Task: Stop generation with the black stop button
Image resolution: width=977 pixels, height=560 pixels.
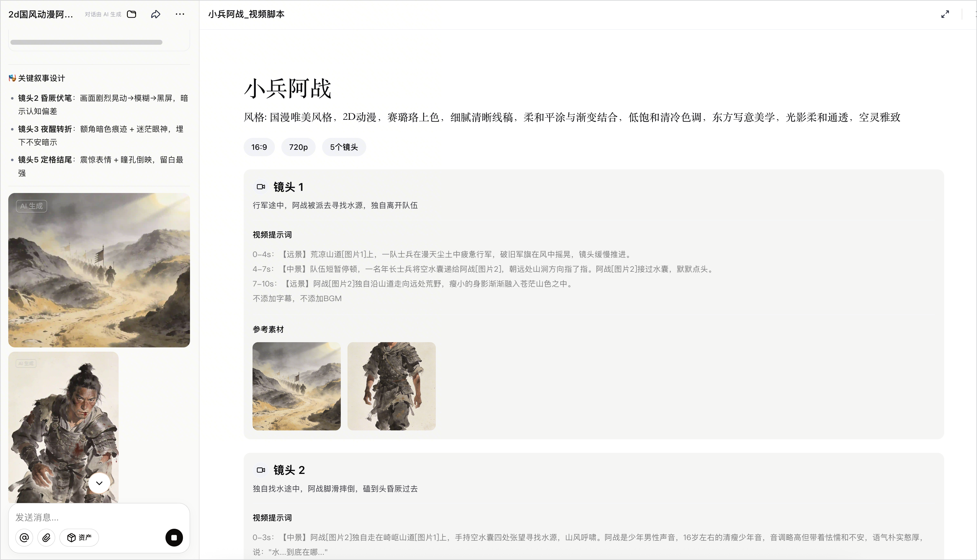Action: click(174, 537)
